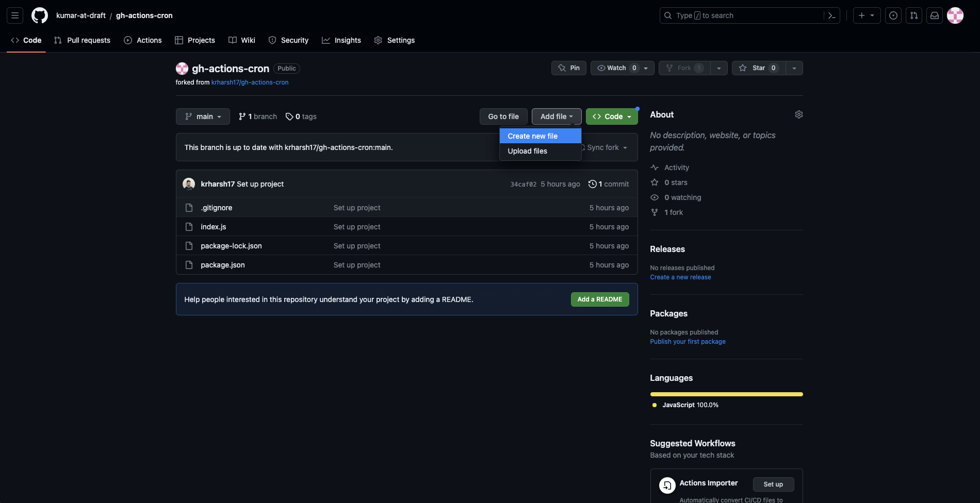Edit About details via gear icon
Image resolution: width=980 pixels, height=503 pixels.
pos(798,114)
